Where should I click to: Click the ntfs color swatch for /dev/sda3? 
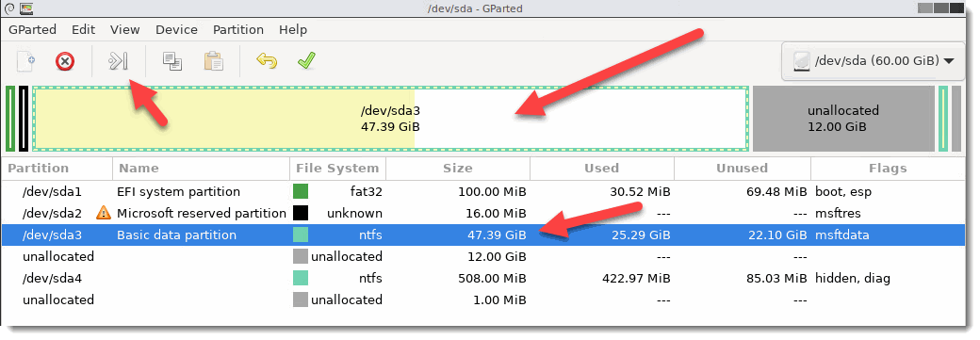tap(300, 235)
